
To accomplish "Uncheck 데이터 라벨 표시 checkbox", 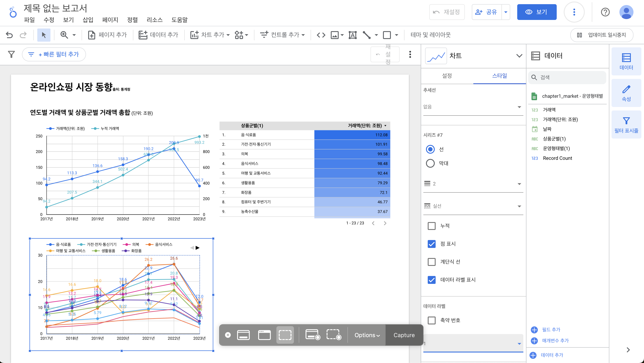I will coord(431,280).
